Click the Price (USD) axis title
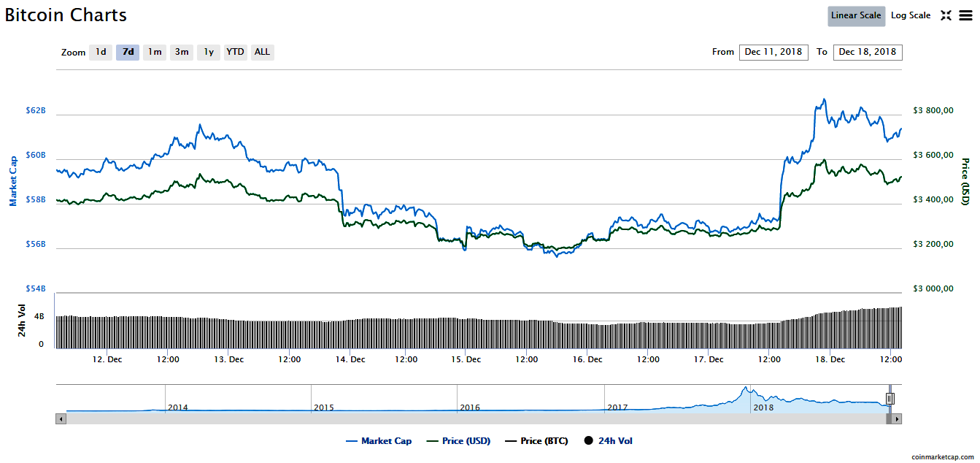This screenshot has height=463, width=980. pyautogui.click(x=965, y=181)
